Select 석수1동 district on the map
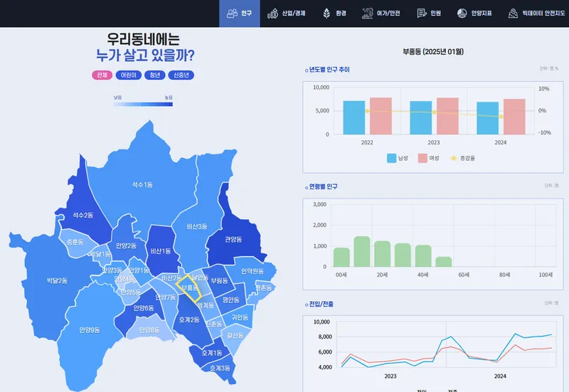 [142, 185]
